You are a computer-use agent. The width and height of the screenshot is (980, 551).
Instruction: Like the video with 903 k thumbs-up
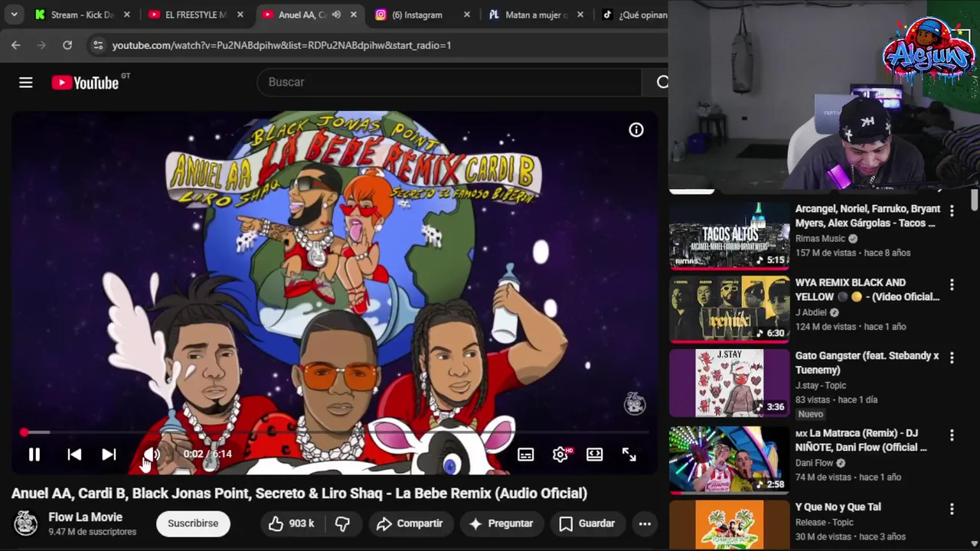coord(291,523)
